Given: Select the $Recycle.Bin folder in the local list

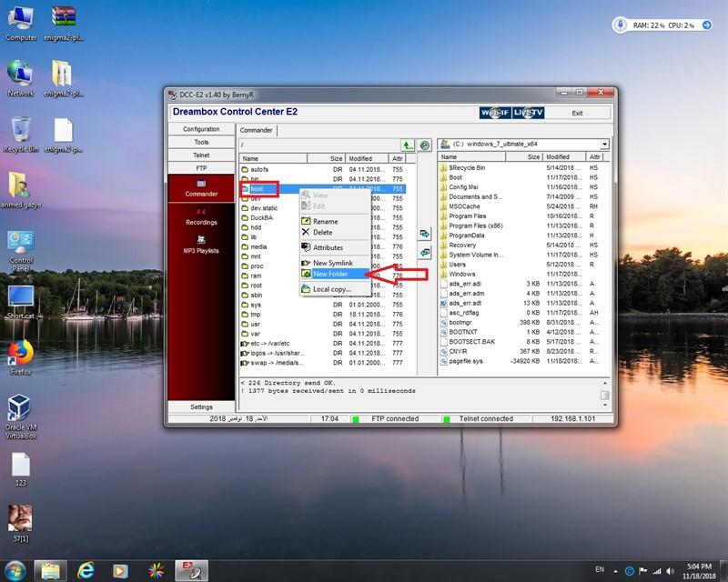Looking at the screenshot, I should point(522,167).
